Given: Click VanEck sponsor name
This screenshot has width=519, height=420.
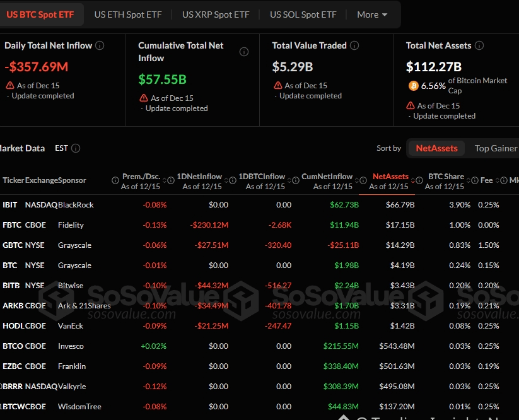Looking at the screenshot, I should [x=71, y=325].
